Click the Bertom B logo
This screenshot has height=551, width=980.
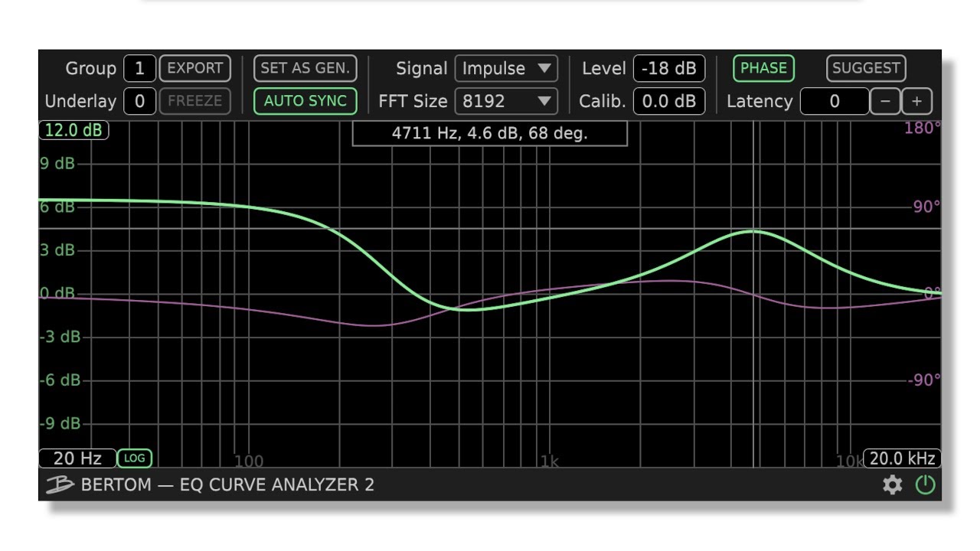pos(59,485)
